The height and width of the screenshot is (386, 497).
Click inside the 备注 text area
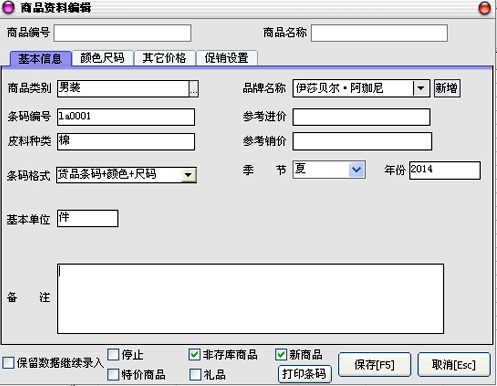tap(250, 298)
